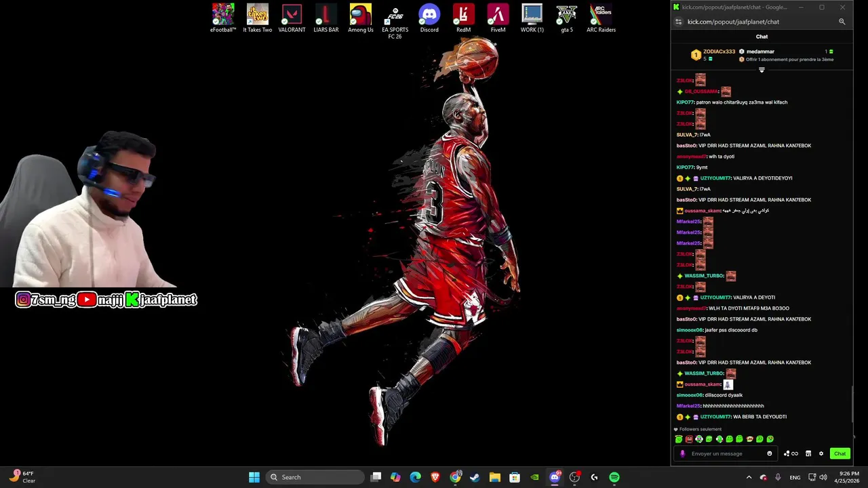This screenshot has width=868, height=488.
Task: Open Copilot from the taskbar
Action: (x=395, y=477)
